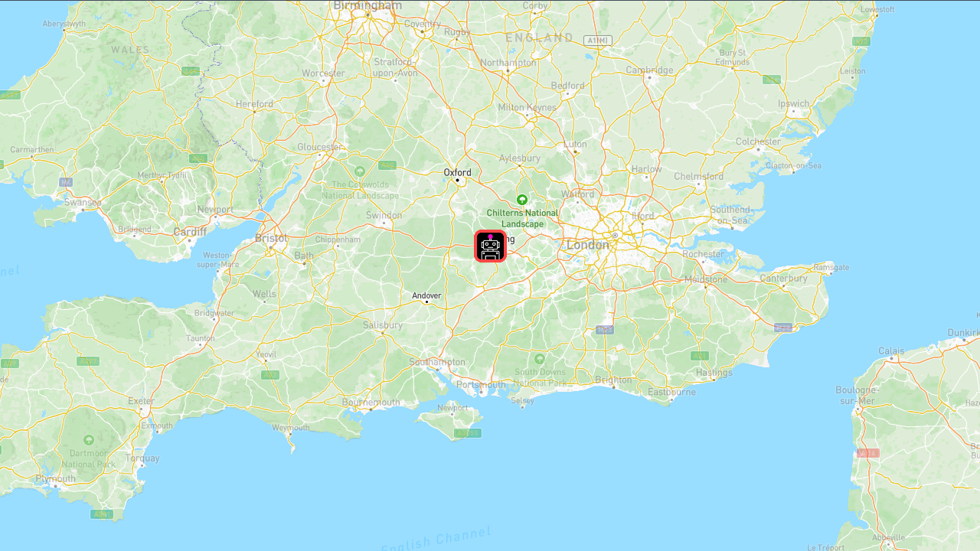The height and width of the screenshot is (551, 980).
Task: Click the London city center dot
Action: click(614, 236)
